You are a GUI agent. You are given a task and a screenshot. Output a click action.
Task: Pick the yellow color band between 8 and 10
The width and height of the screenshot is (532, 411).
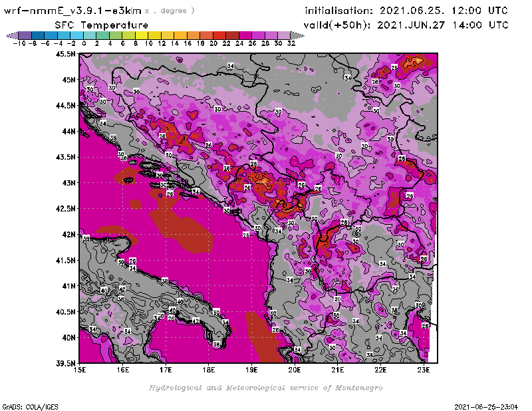pyautogui.click(x=142, y=35)
